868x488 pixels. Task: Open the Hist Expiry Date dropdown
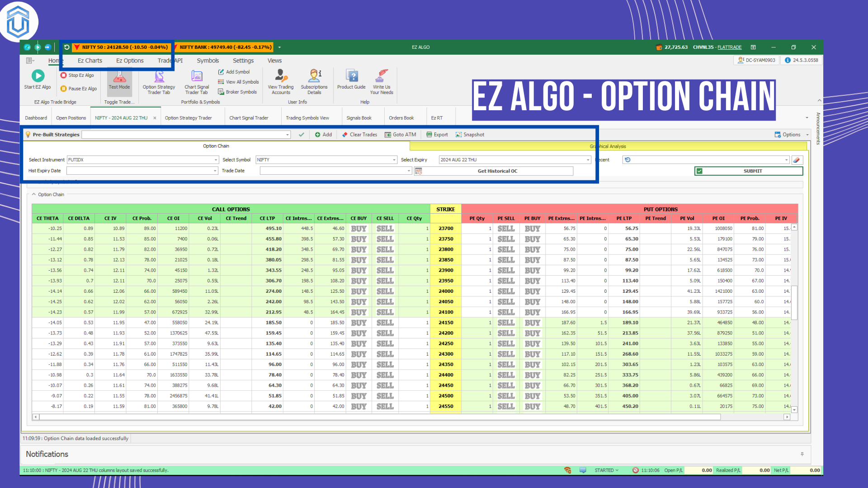215,171
